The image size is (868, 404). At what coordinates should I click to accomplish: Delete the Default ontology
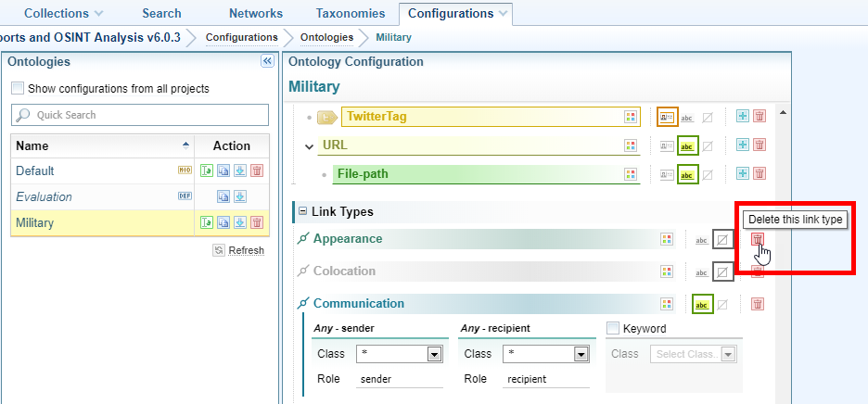coord(257,170)
